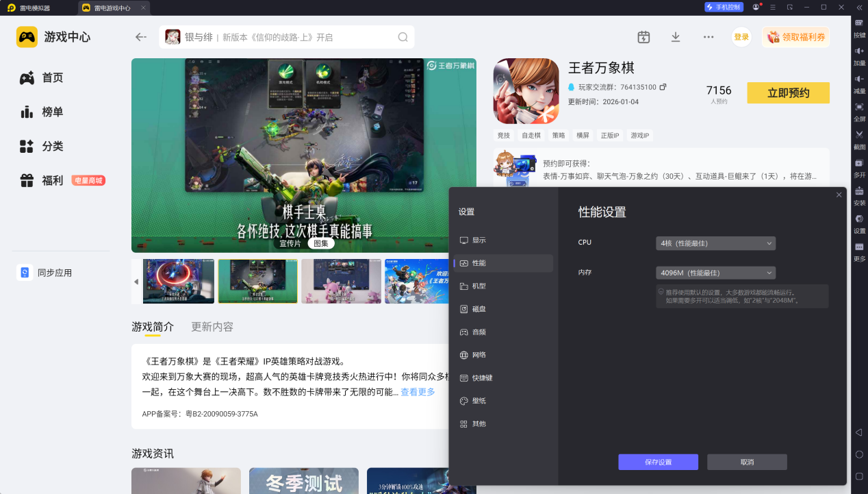
Task: Select the first red-circle gallery thumbnail
Action: click(179, 281)
